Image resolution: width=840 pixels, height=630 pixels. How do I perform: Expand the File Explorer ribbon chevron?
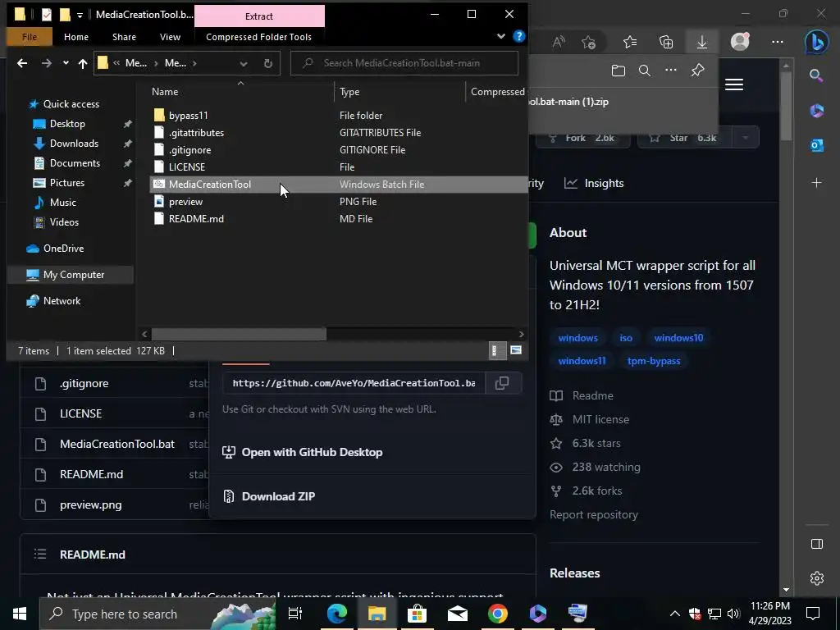501,36
